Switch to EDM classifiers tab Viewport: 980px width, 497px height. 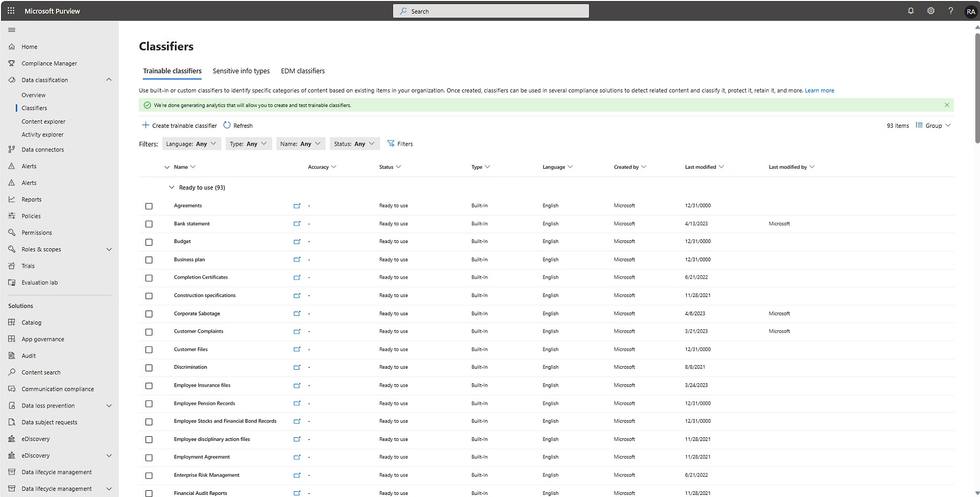click(303, 71)
